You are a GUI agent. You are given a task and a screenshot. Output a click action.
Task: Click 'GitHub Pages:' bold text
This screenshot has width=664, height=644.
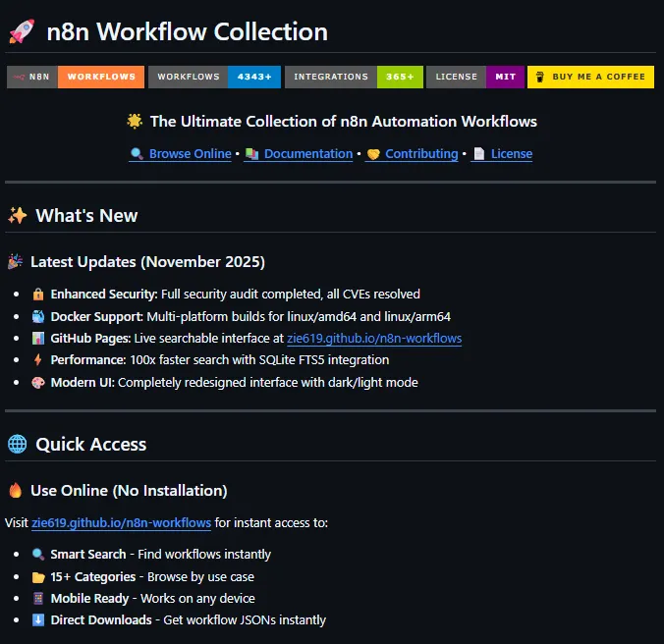90,338
